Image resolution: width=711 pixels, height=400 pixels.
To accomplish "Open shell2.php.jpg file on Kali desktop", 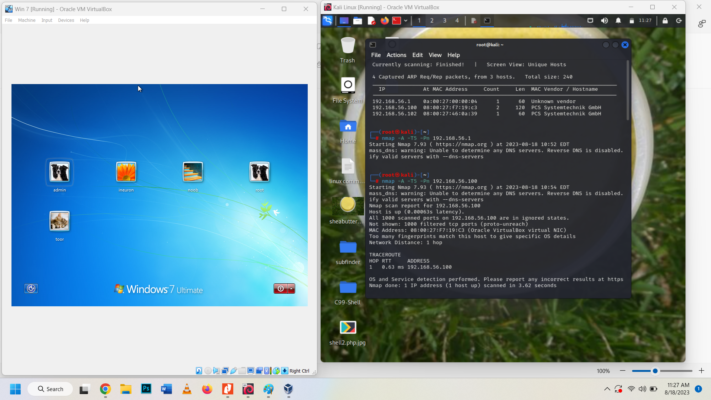I will point(348,332).
